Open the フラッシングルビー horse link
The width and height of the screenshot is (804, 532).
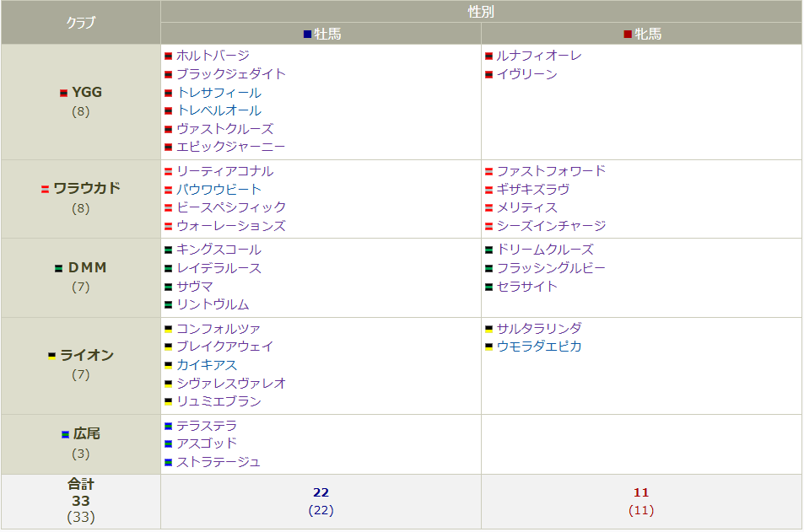[x=551, y=268]
